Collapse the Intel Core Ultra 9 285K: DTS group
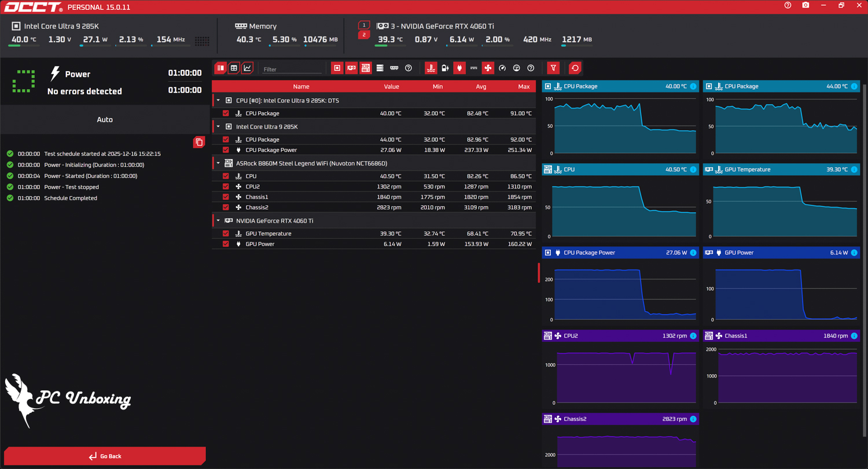868x469 pixels. tap(218, 101)
